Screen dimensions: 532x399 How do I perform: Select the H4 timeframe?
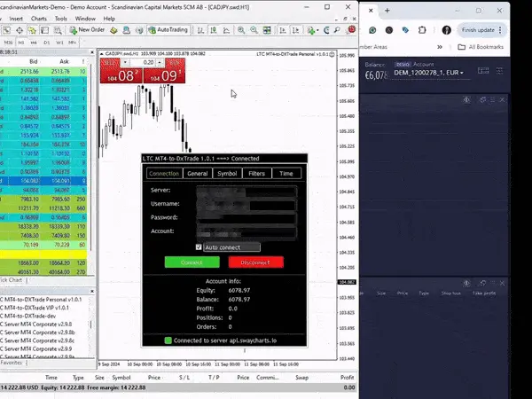34,43
